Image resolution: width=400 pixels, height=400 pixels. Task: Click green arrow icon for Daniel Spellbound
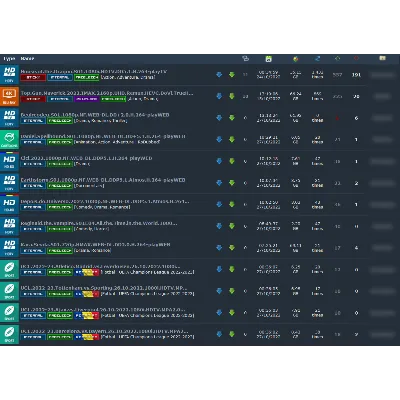[x=232, y=139]
